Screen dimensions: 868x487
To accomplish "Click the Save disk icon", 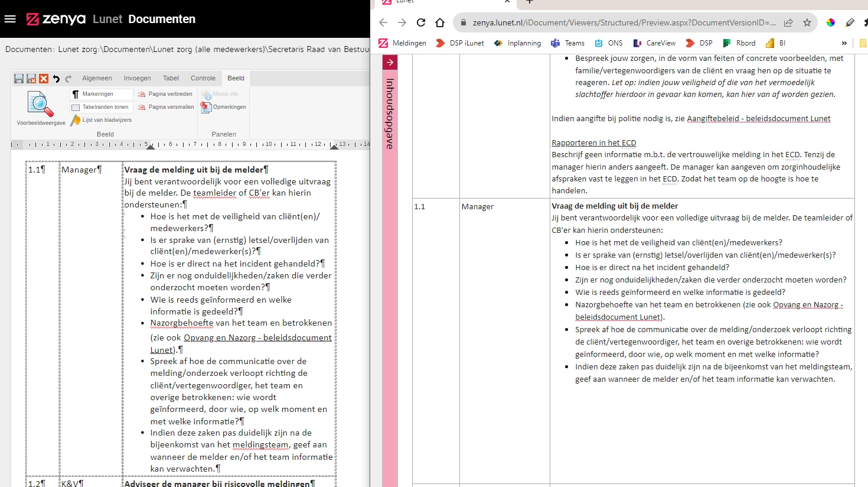I will coord(19,79).
